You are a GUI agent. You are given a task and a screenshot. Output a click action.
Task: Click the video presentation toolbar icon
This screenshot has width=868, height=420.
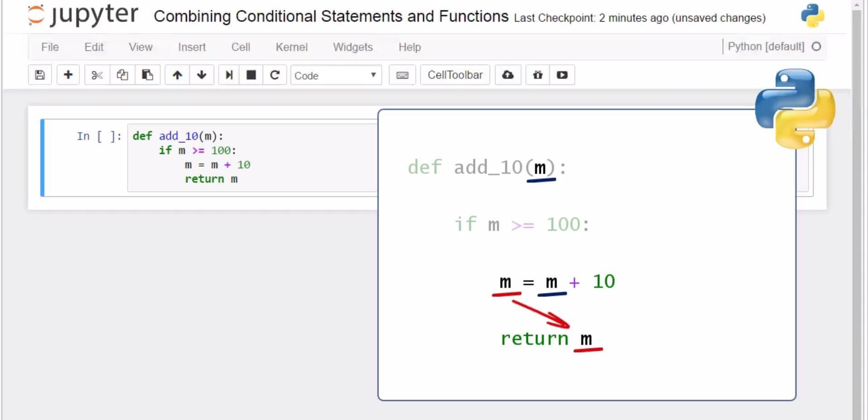562,75
